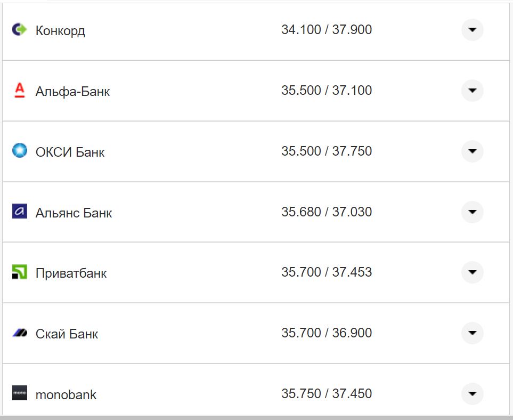Expand Альянс Банк rate details
Screen dimensions: 513x420
tap(472, 212)
